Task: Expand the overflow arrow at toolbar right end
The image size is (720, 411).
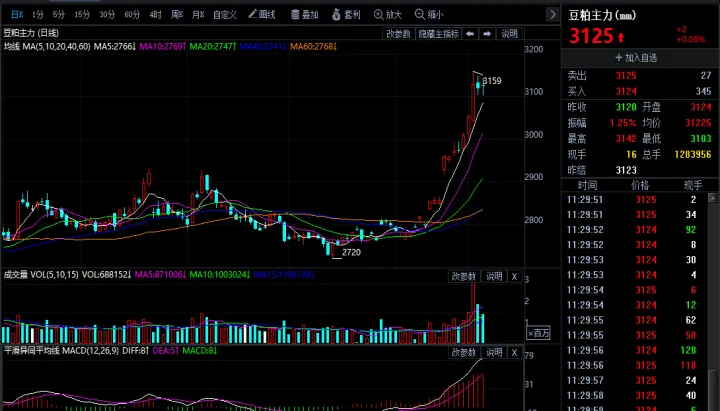Action: pyautogui.click(x=553, y=15)
